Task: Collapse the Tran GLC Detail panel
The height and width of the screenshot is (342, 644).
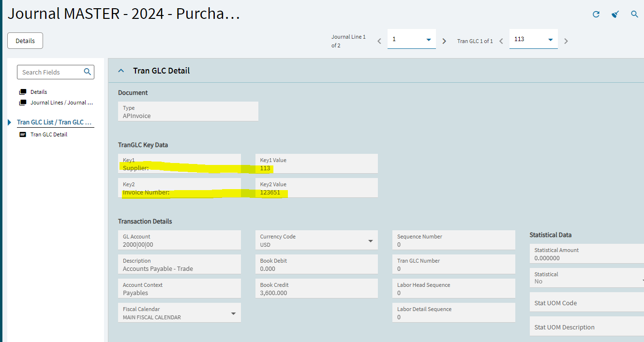Action: pyautogui.click(x=121, y=71)
